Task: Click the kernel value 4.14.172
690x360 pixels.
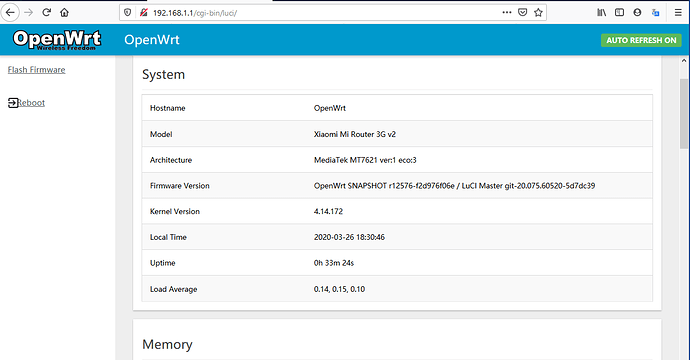Action: (x=328, y=211)
